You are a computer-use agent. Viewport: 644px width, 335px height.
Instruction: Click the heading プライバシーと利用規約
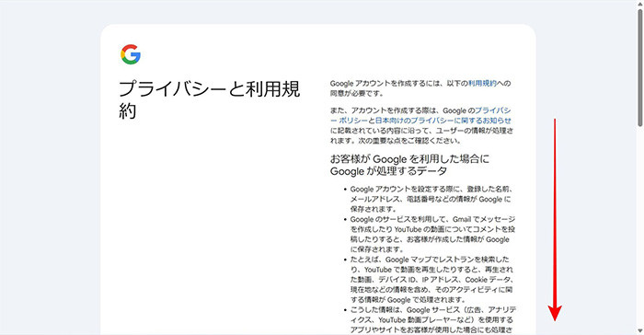pos(210,100)
